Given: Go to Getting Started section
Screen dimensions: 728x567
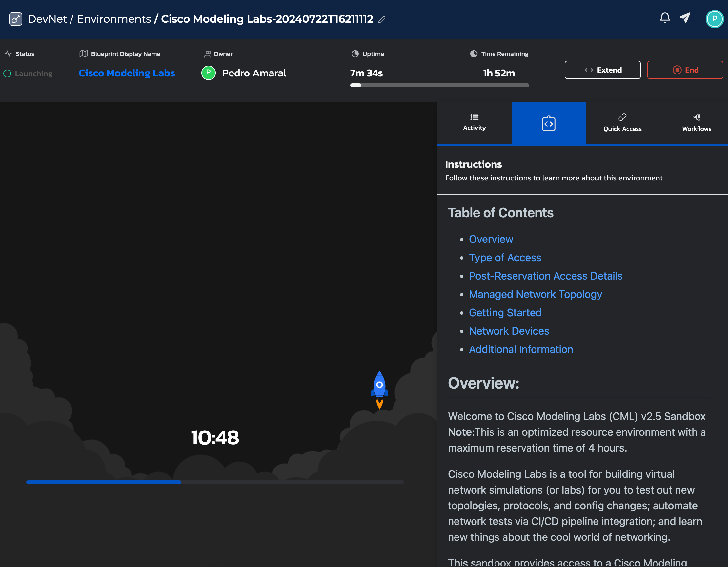Looking at the screenshot, I should (505, 312).
